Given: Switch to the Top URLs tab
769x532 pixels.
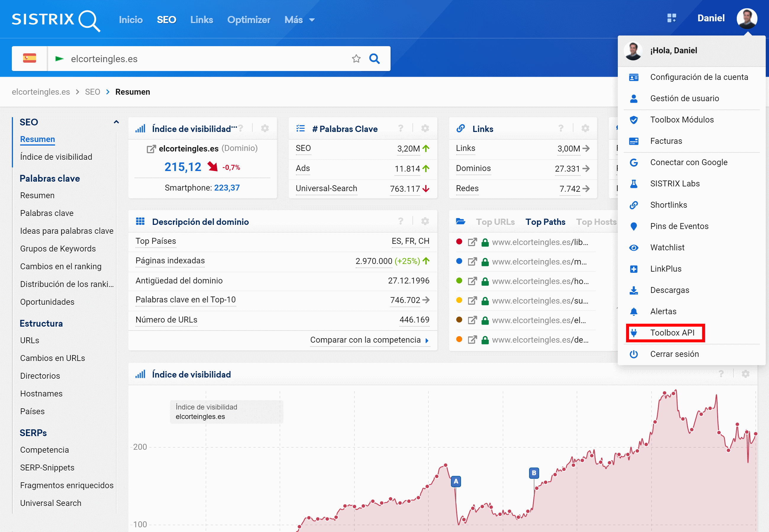Looking at the screenshot, I should 495,222.
